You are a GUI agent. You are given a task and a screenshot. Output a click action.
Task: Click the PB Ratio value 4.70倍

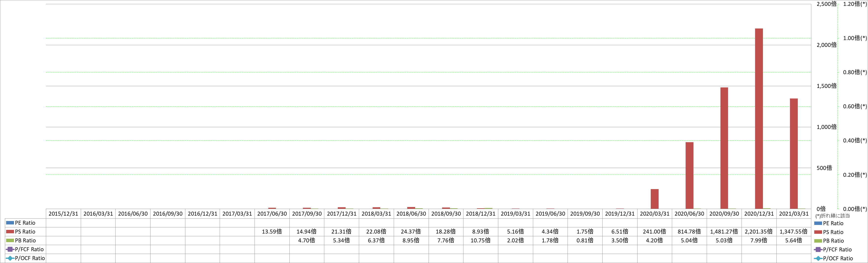[307, 240]
